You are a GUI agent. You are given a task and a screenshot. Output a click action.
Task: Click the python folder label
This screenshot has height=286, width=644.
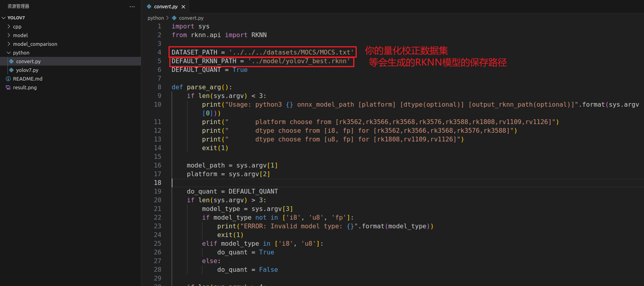[x=21, y=53]
